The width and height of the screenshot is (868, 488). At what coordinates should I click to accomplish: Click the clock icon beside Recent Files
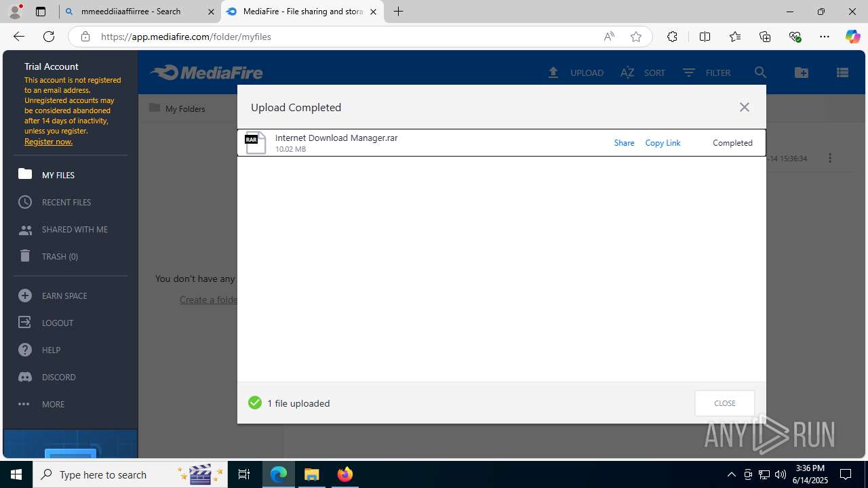coord(25,202)
